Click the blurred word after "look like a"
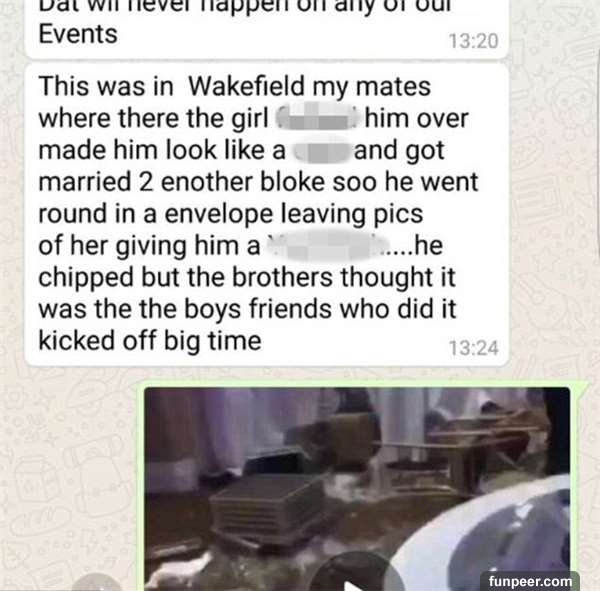 point(321,150)
